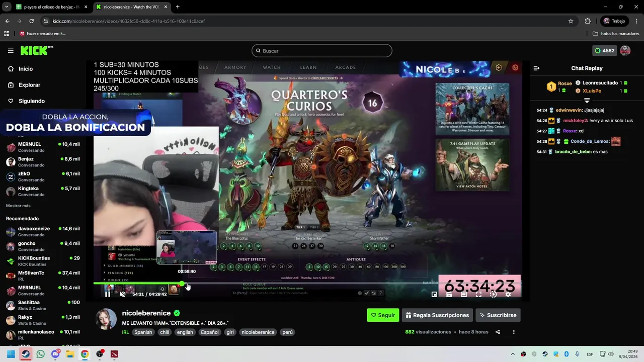Expand Mostrar más followed channels
644x362 pixels.
point(18,206)
